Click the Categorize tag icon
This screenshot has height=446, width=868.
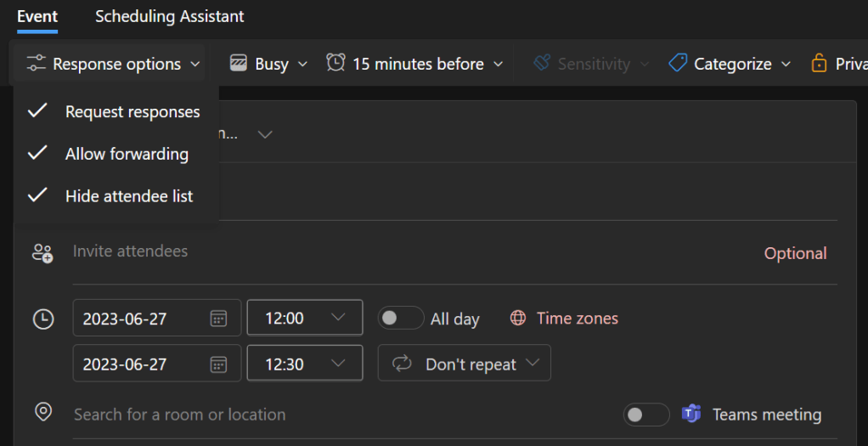click(x=678, y=64)
